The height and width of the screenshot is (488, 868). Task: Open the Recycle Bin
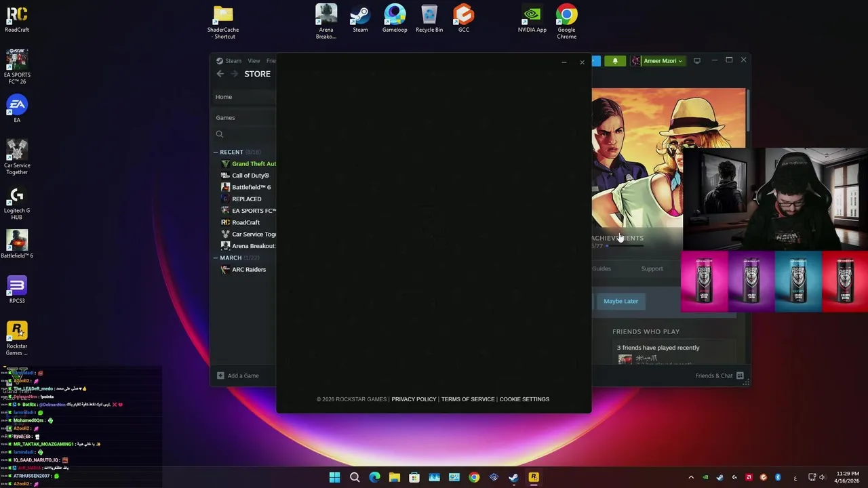[x=429, y=18]
